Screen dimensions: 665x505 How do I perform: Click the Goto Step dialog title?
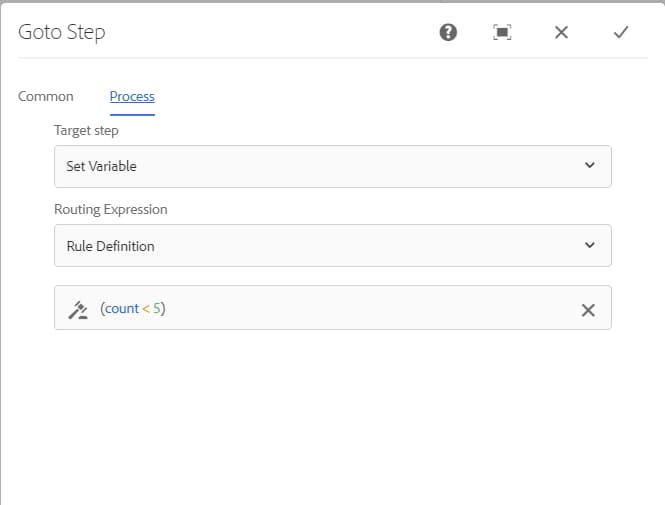(x=62, y=32)
